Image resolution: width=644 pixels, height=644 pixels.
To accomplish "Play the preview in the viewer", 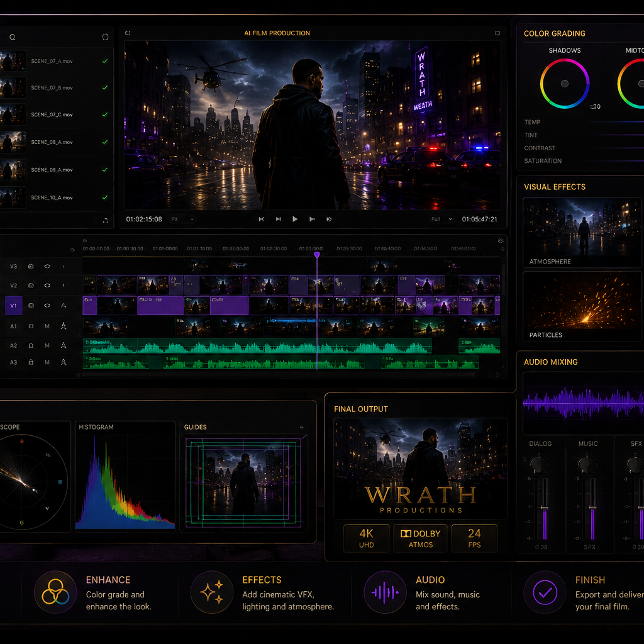I will pyautogui.click(x=295, y=219).
